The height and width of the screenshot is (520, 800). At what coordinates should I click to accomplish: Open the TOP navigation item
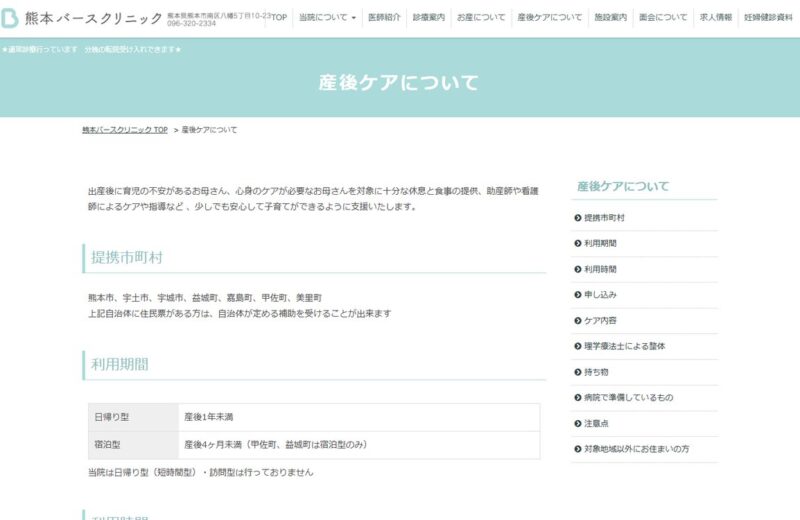tap(279, 17)
